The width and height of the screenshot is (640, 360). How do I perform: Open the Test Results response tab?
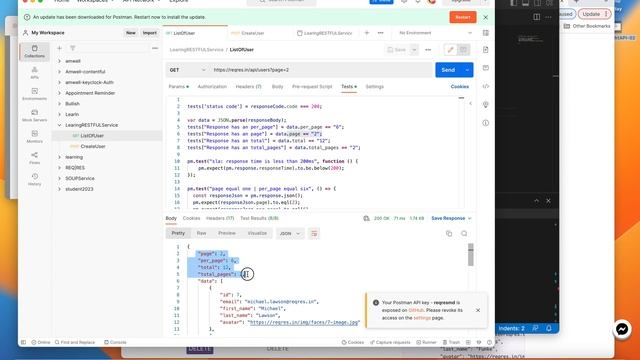tap(259, 218)
